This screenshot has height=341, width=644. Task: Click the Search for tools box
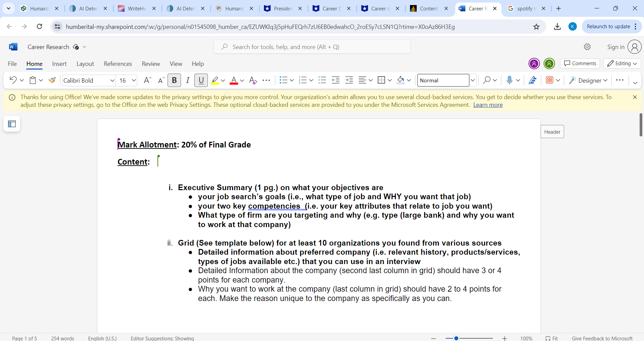pyautogui.click(x=312, y=47)
